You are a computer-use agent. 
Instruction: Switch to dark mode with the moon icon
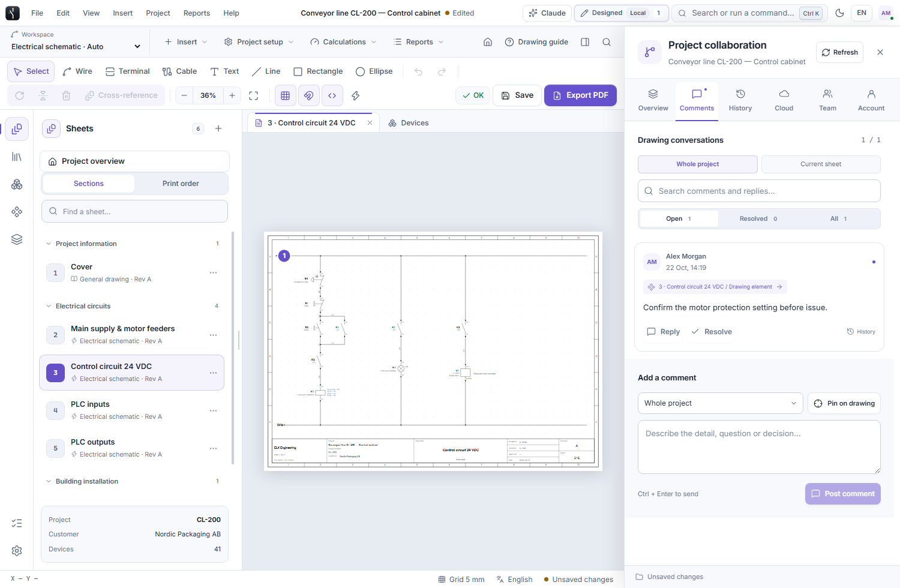click(x=839, y=13)
